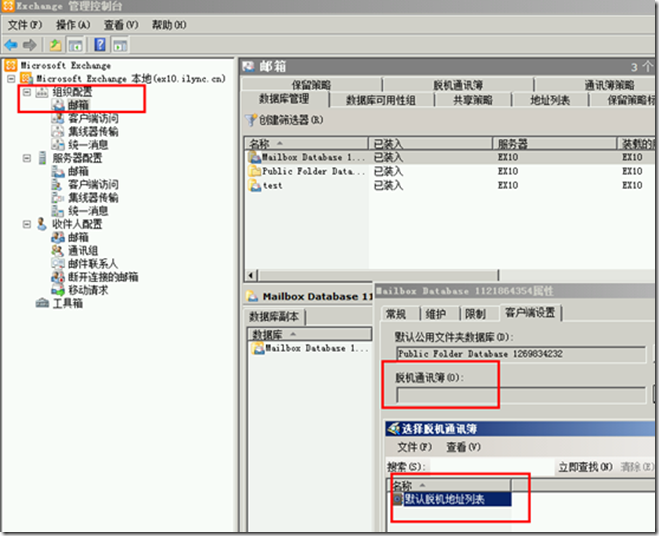Select the Microsoft Exchange root node
This screenshot has height=536, width=659.
click(x=65, y=66)
